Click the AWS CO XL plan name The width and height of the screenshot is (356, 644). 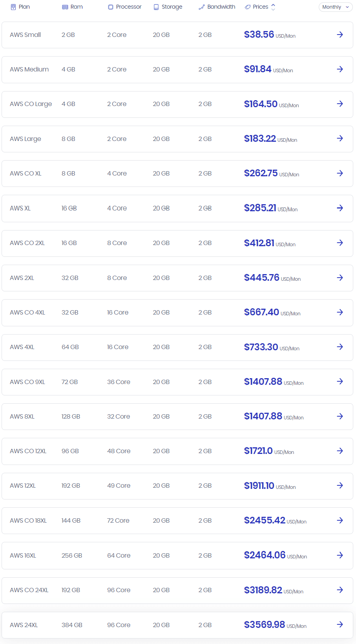[26, 174]
